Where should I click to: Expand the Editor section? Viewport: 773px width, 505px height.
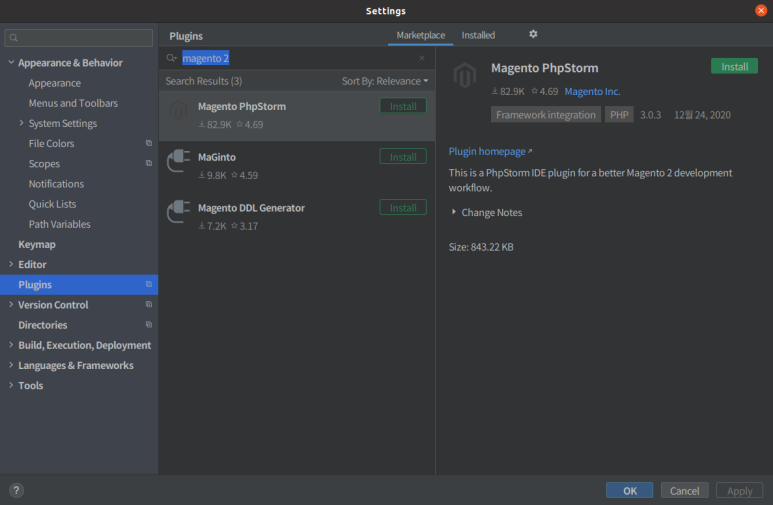[x=11, y=264]
